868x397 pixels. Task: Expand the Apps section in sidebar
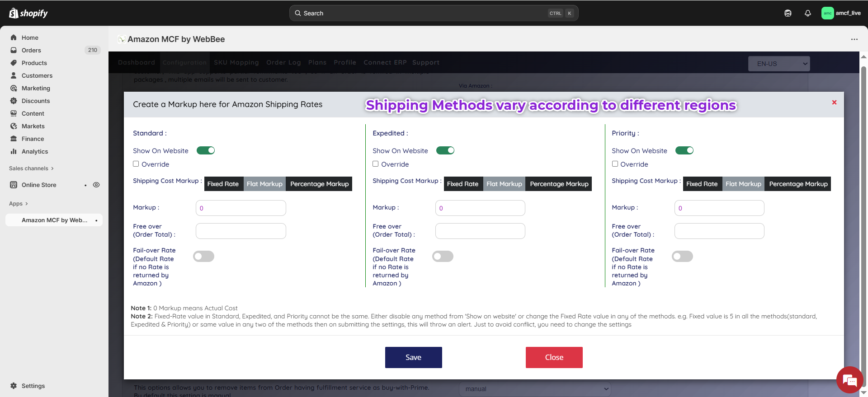tap(19, 204)
